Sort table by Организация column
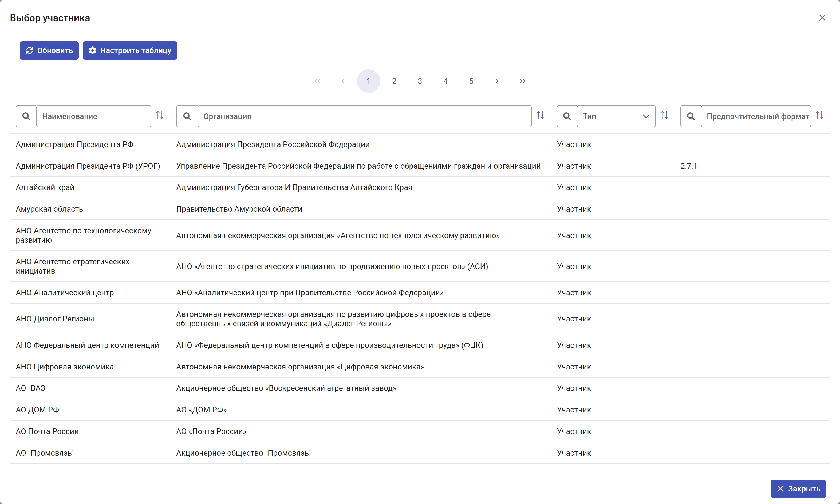Screen dimensions: 840x504 click(x=541, y=115)
